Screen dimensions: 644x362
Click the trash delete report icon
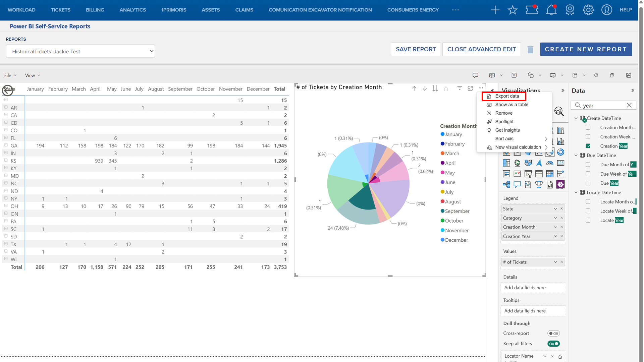coord(530,50)
